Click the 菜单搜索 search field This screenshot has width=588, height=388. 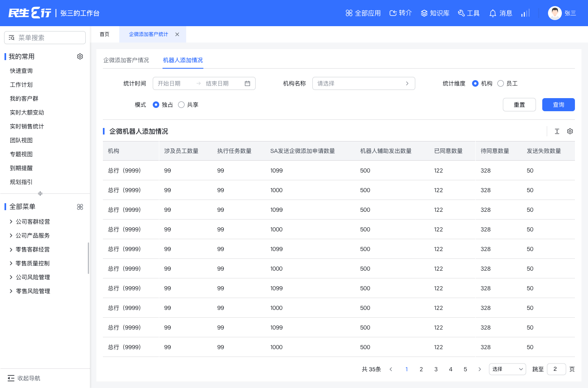(45, 38)
